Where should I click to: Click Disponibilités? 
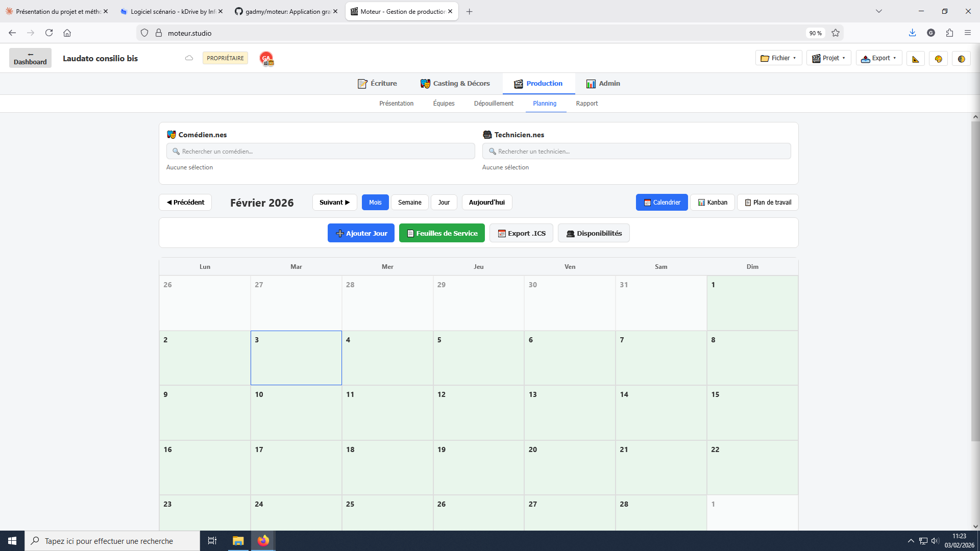tap(593, 233)
